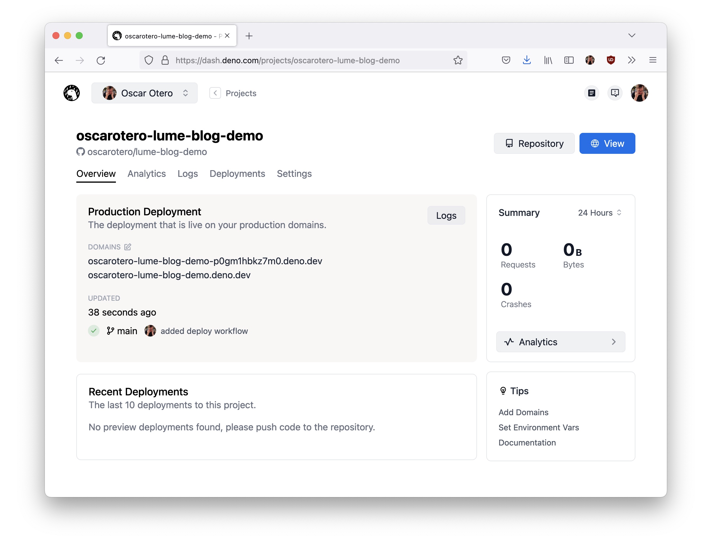Click the feedback speech bubble icon

click(x=615, y=93)
